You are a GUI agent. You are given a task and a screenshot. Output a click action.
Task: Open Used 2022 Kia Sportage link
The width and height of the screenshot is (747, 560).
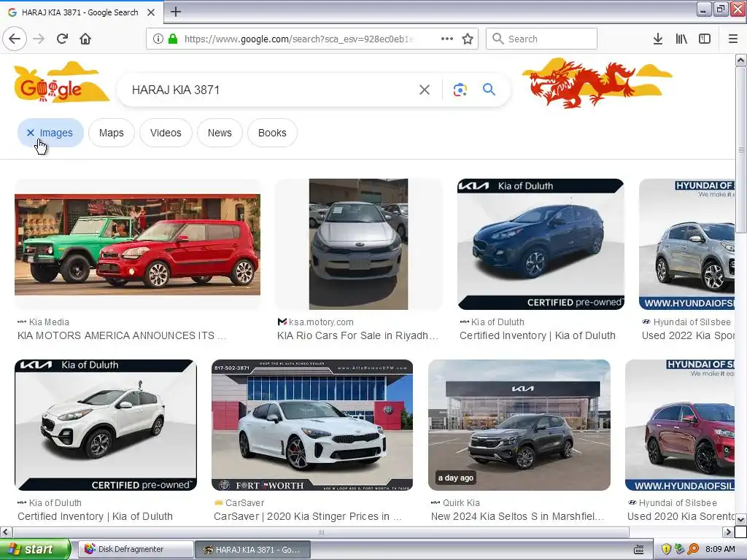[688, 335]
